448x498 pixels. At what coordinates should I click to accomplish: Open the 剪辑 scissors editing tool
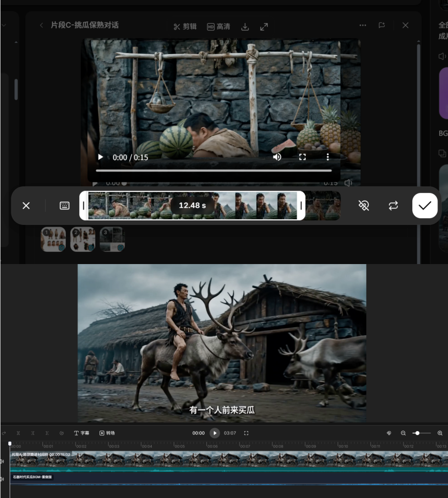(x=185, y=27)
